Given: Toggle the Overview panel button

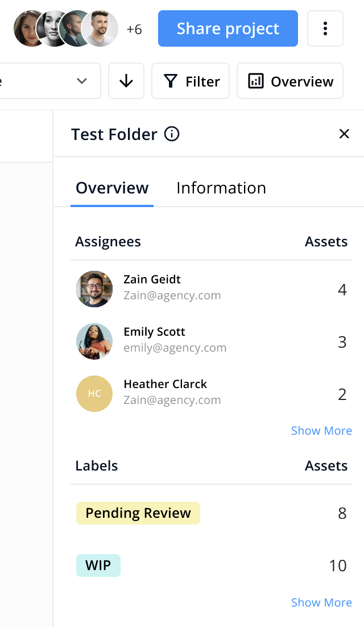Looking at the screenshot, I should pos(290,81).
